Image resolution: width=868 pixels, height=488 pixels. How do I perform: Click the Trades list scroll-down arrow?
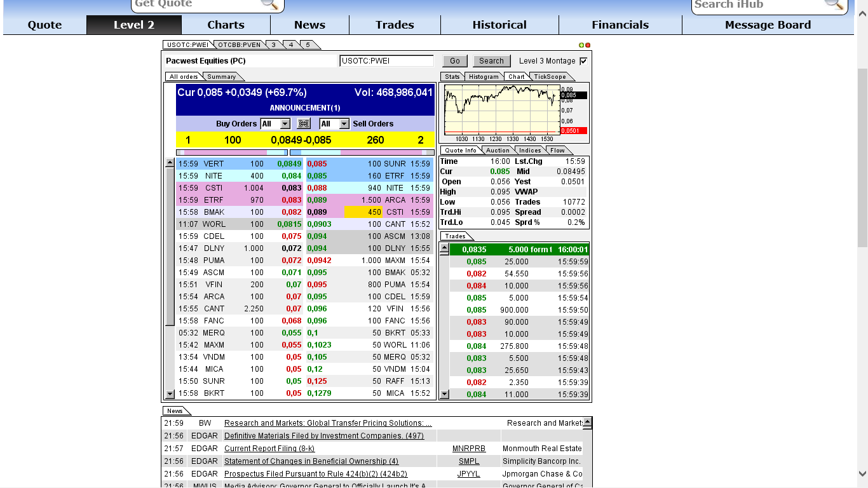click(x=444, y=394)
